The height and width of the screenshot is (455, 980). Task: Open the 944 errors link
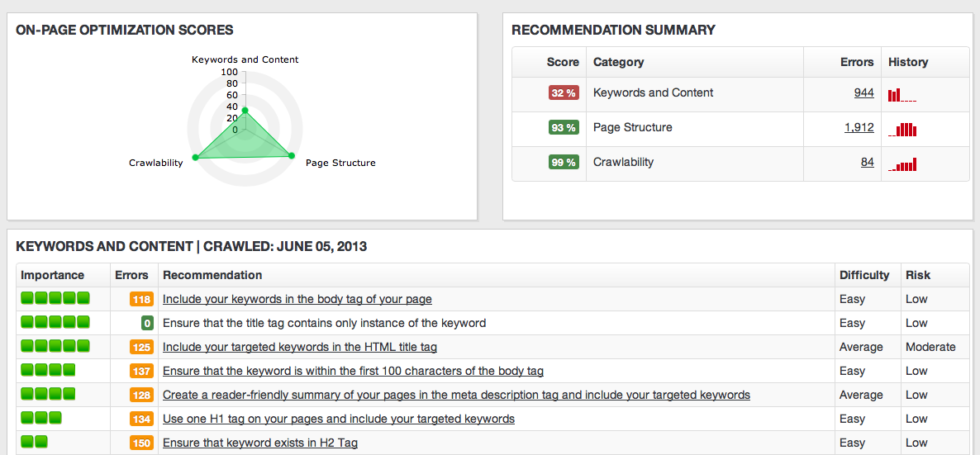(863, 93)
